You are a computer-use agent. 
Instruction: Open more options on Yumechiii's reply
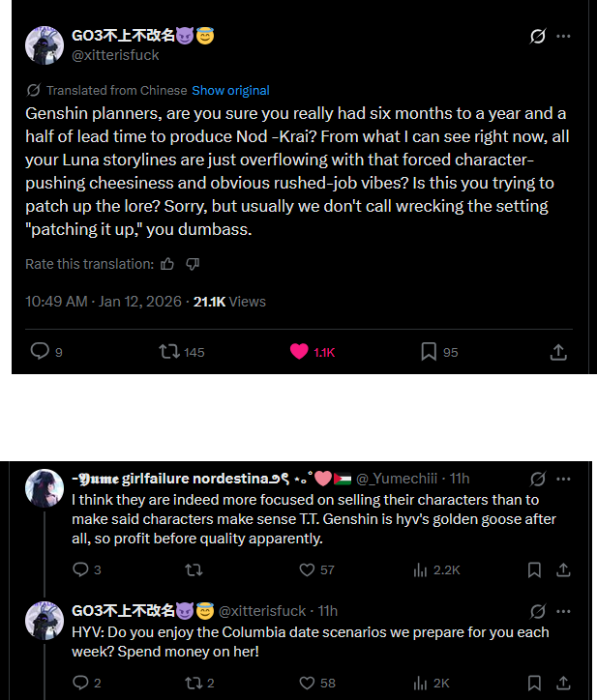563,479
